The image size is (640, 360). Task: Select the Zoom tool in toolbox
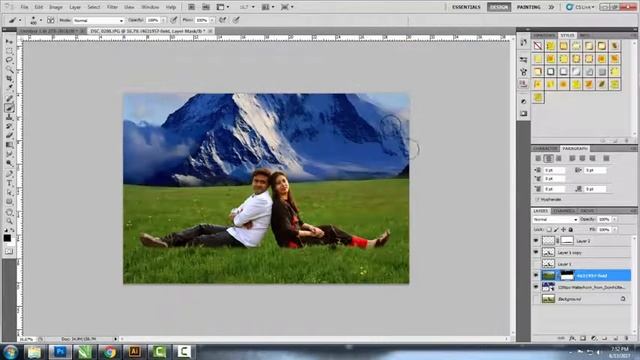9,221
